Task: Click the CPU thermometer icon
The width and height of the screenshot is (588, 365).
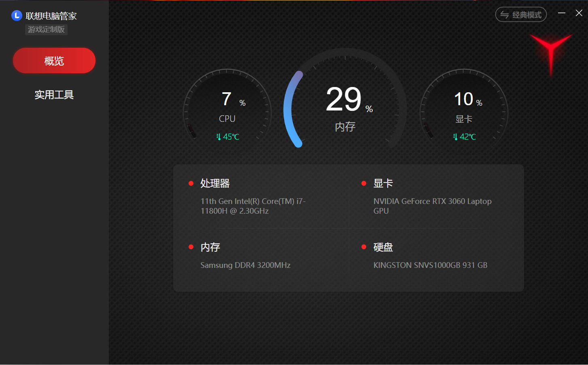Action: (x=219, y=137)
